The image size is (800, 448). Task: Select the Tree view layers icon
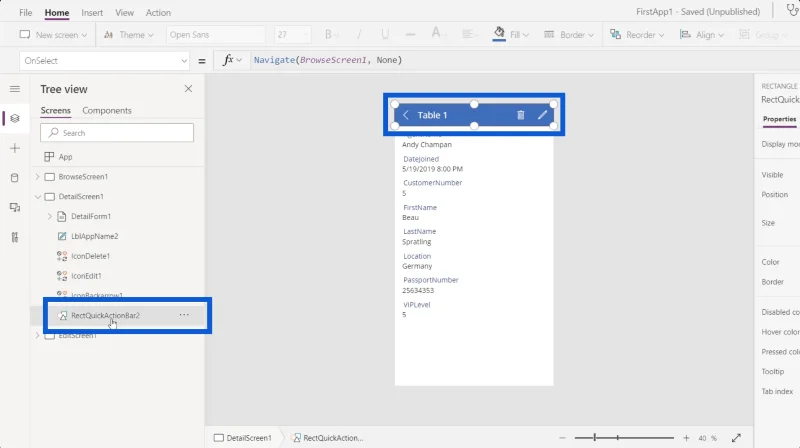[15, 118]
